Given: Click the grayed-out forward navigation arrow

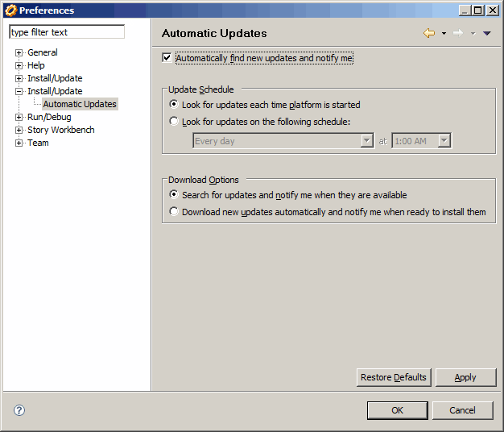Looking at the screenshot, I should pos(457,33).
